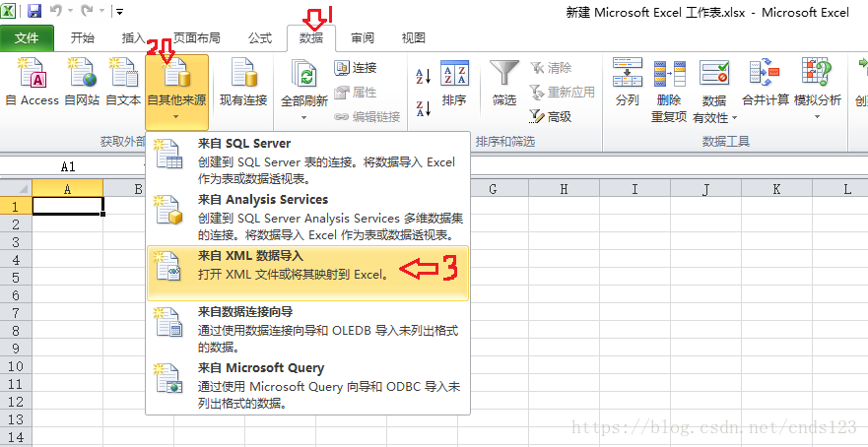Switch to the 审阅 ribbon tab
868x447 pixels.
tap(363, 38)
